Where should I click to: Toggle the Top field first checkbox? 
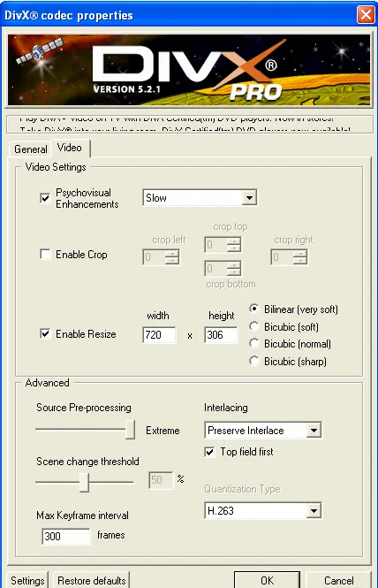[x=210, y=452]
